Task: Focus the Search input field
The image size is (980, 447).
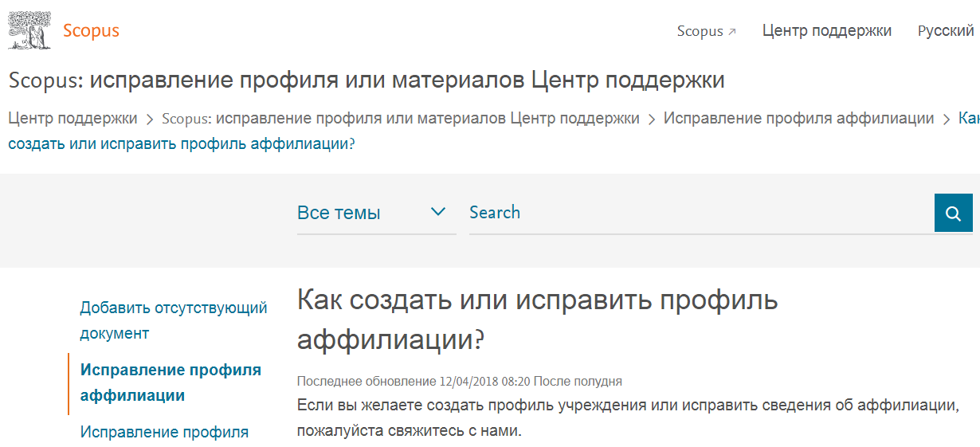Action: [701, 213]
